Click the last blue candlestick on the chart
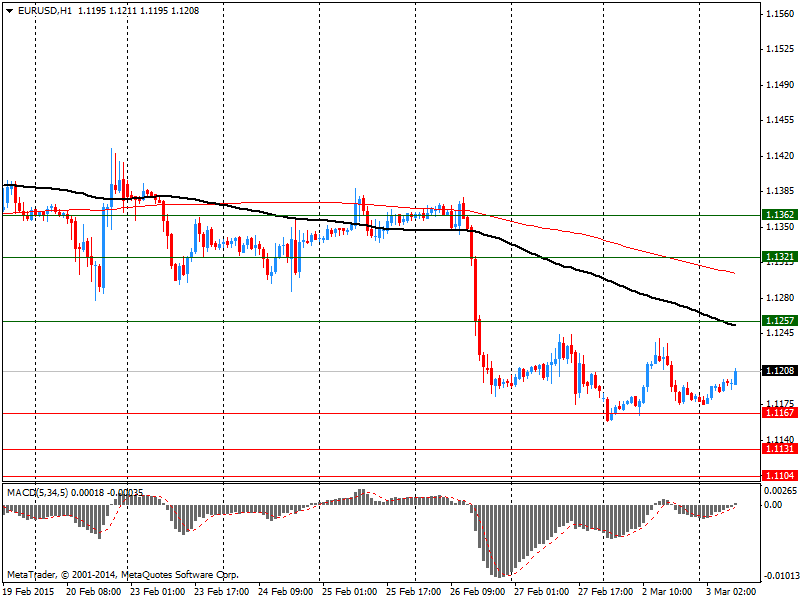The image size is (800, 600). pos(735,377)
